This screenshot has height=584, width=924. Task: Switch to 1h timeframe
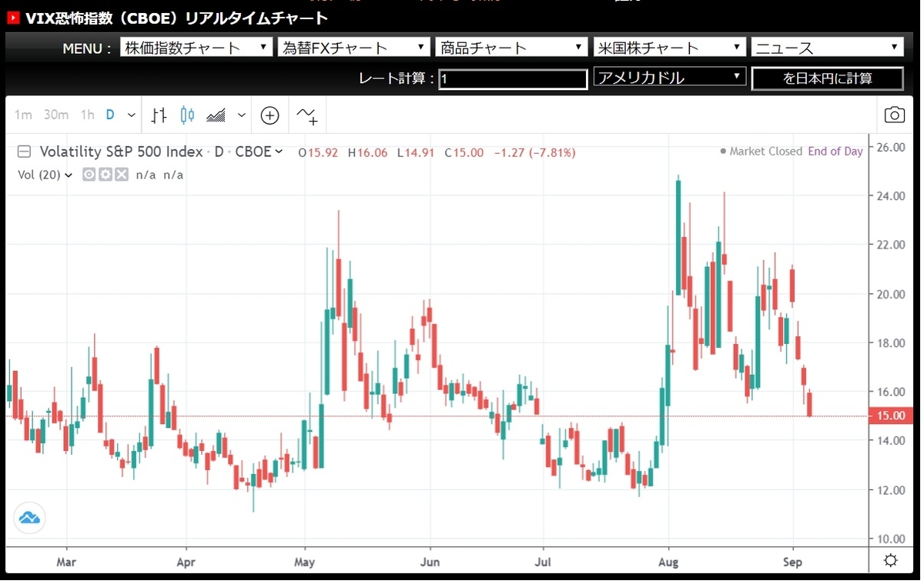[87, 115]
